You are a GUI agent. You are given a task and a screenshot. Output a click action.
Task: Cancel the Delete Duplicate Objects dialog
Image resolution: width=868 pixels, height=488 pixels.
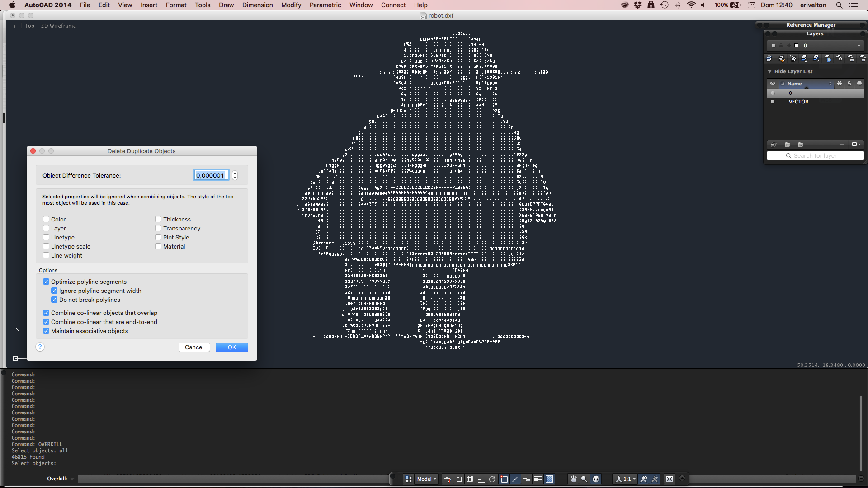tap(194, 347)
